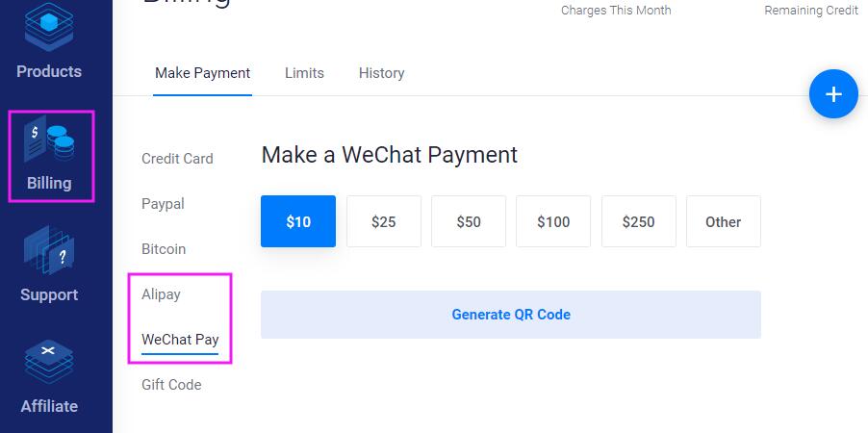Screen dimensions: 868x433
Task: Open the Gift Code option
Action: (x=171, y=385)
